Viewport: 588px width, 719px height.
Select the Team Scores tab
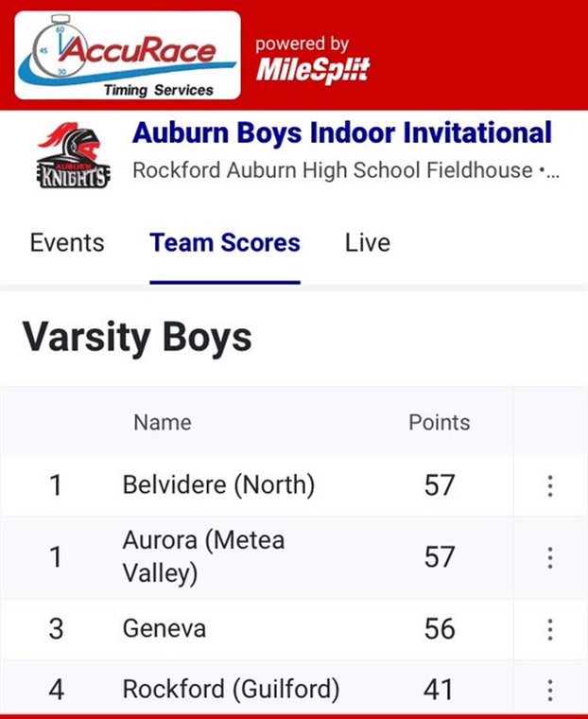click(x=225, y=242)
